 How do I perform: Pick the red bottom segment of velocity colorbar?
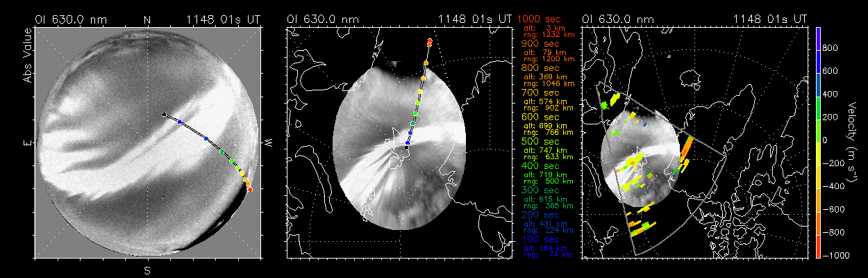coord(819,246)
